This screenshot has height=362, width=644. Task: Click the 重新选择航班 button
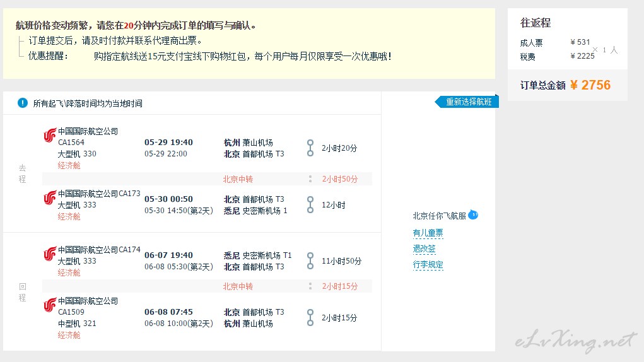[x=467, y=102]
